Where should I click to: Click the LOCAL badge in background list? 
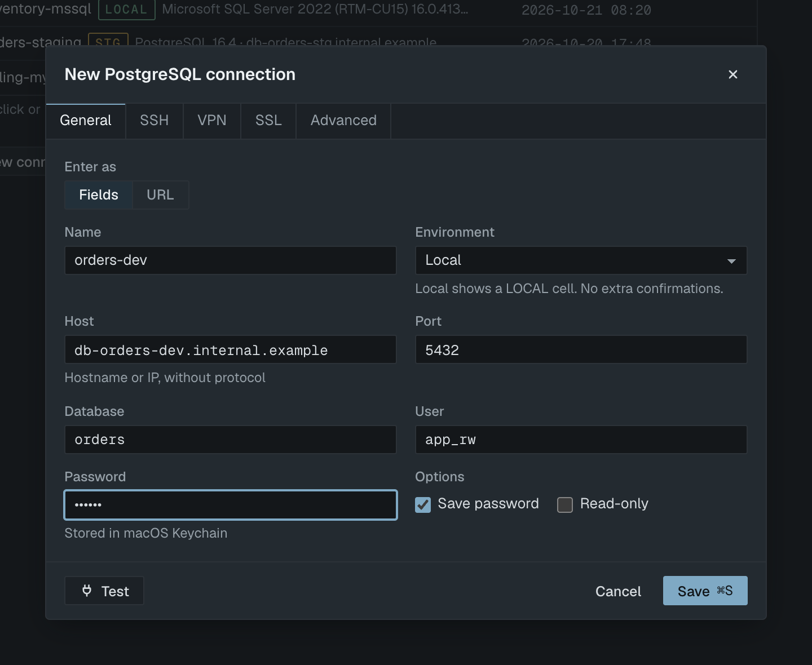126,10
